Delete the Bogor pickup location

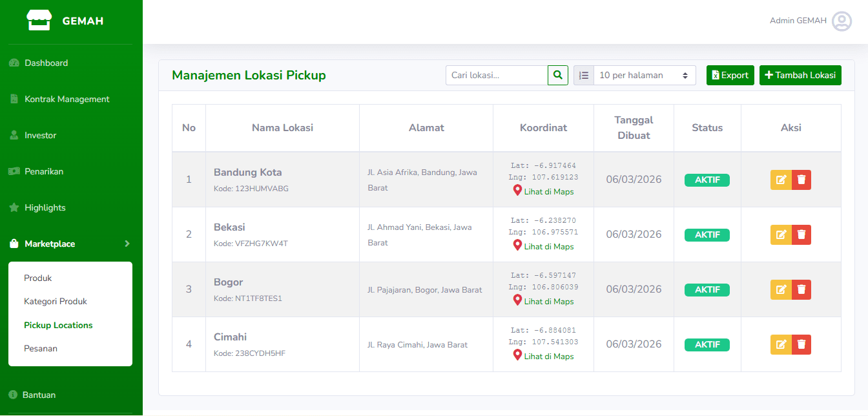pyautogui.click(x=801, y=289)
